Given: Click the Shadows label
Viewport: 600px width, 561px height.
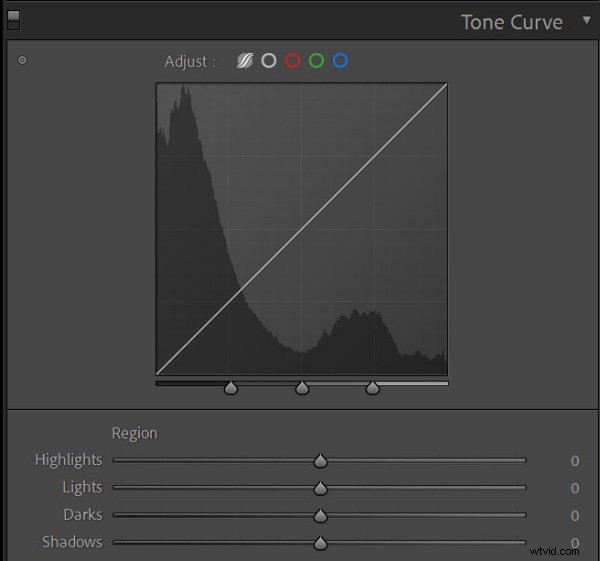Looking at the screenshot, I should pos(72,542).
